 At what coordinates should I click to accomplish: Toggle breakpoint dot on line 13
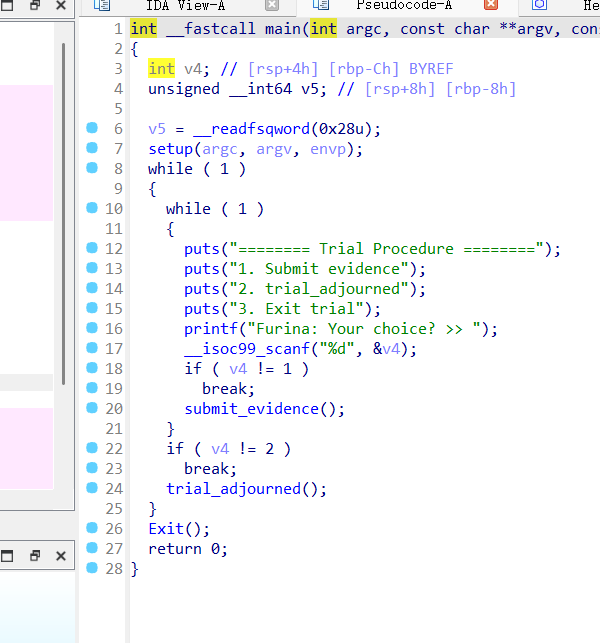92,268
